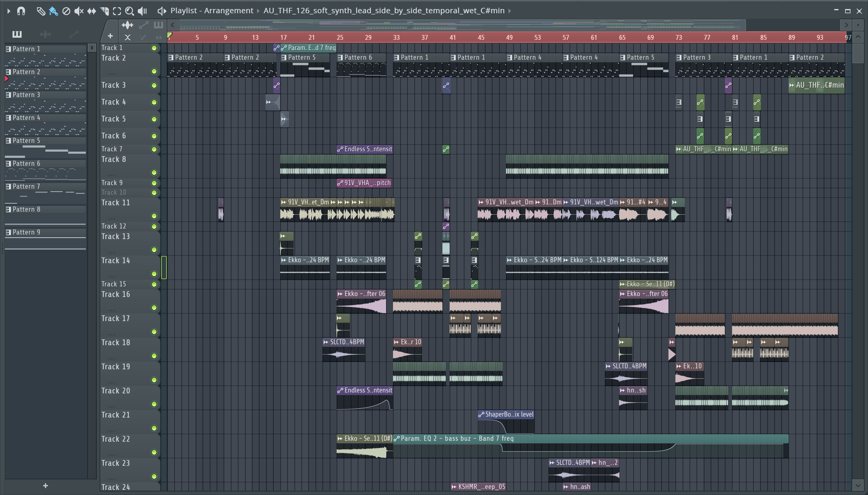Open Endless S..ntensit clip menu on Track 7

pyautogui.click(x=340, y=149)
